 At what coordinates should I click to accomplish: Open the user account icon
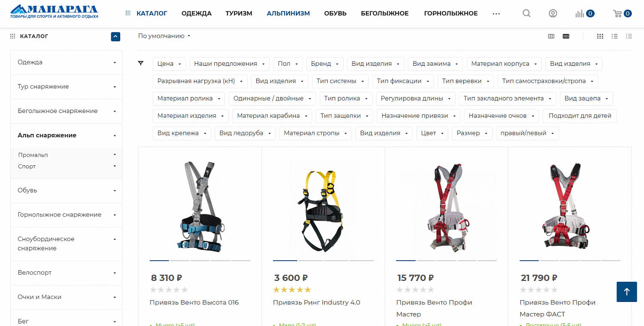553,13
